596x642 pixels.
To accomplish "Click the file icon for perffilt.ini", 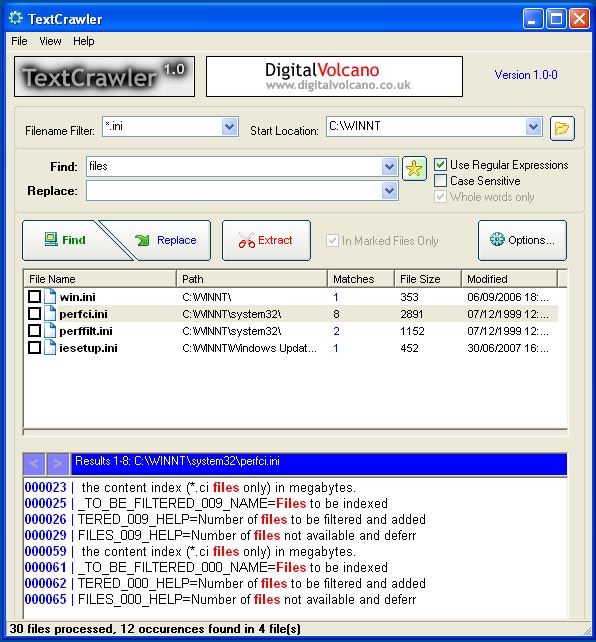I will point(50,330).
